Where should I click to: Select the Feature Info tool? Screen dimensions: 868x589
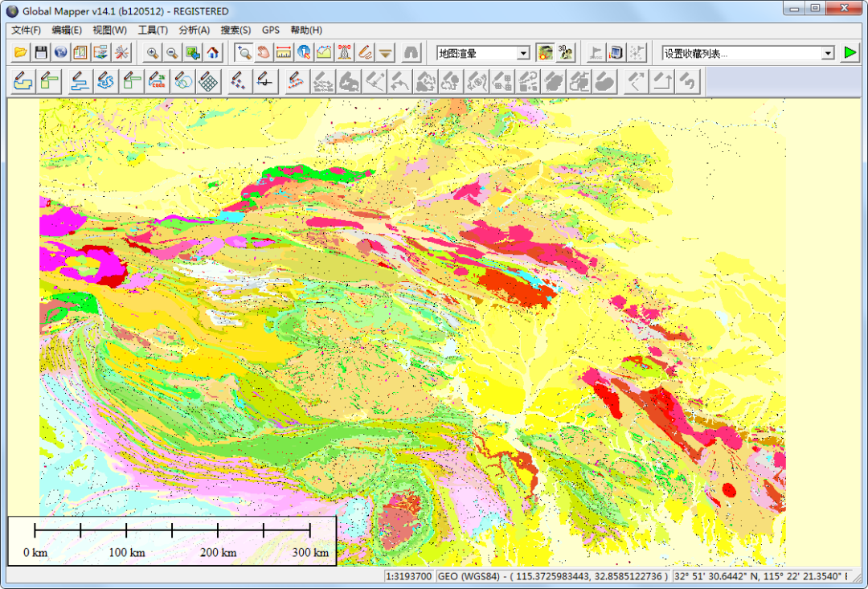[x=304, y=53]
